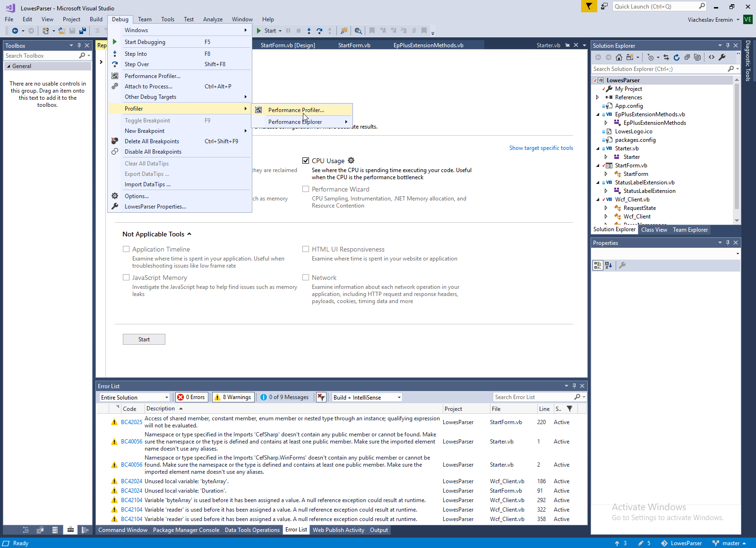Click Performance Profiler... in the Profiler submenu
Viewport: 756px width, 548px height.
(x=302, y=110)
